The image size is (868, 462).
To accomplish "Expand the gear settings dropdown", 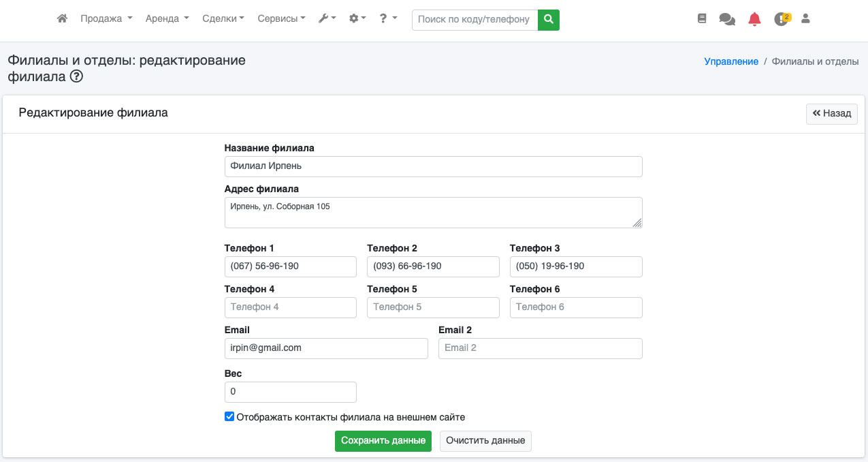I will pyautogui.click(x=357, y=19).
